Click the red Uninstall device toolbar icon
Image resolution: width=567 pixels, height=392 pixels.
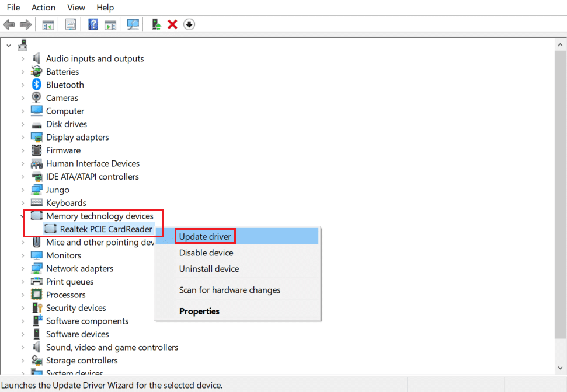[172, 24]
